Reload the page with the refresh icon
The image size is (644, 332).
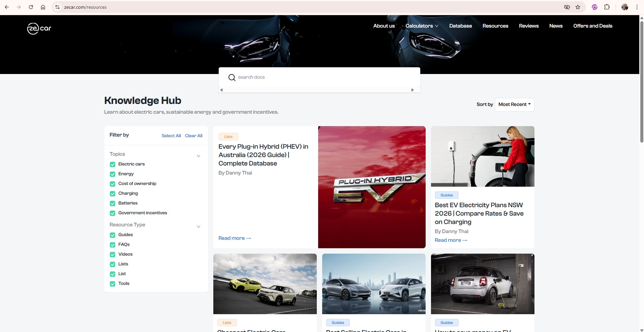[31, 7]
